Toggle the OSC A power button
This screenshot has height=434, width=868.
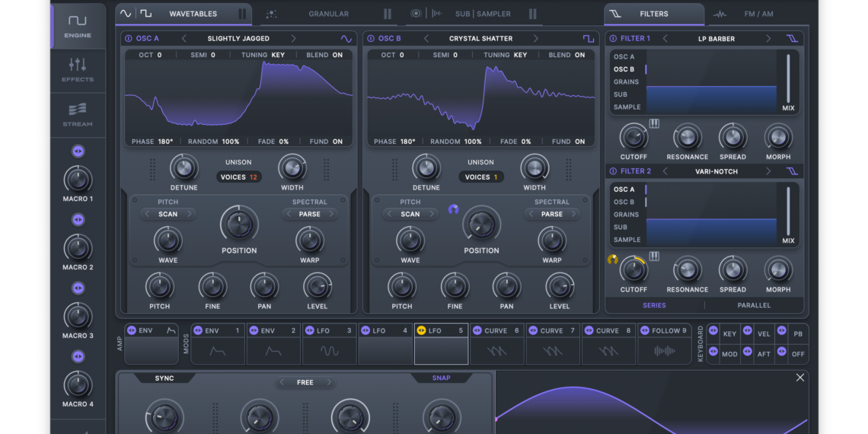click(x=128, y=39)
